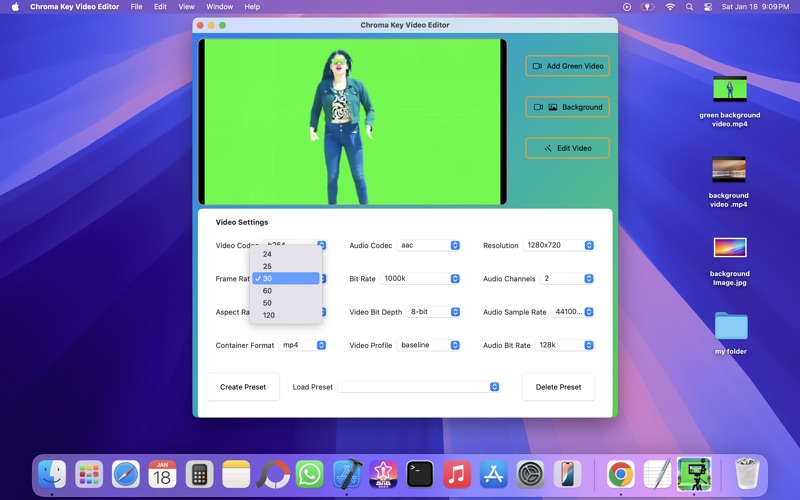Select my folder on desktop

click(x=731, y=333)
